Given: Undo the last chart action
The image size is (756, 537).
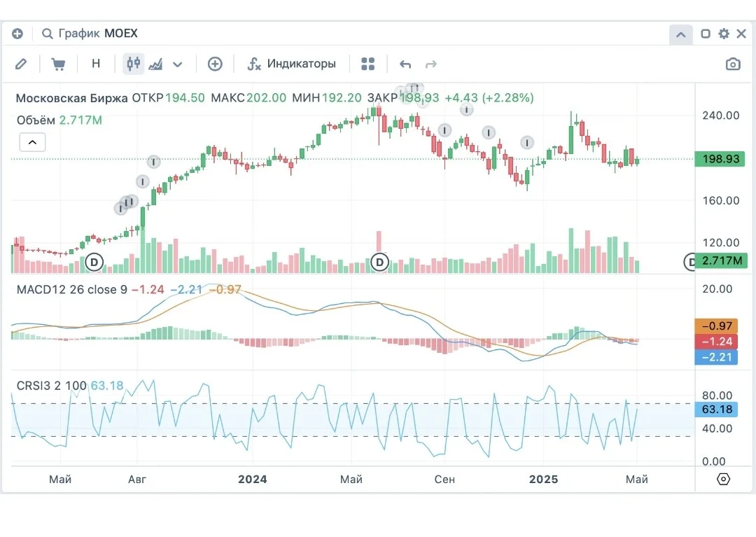Looking at the screenshot, I should click(405, 64).
